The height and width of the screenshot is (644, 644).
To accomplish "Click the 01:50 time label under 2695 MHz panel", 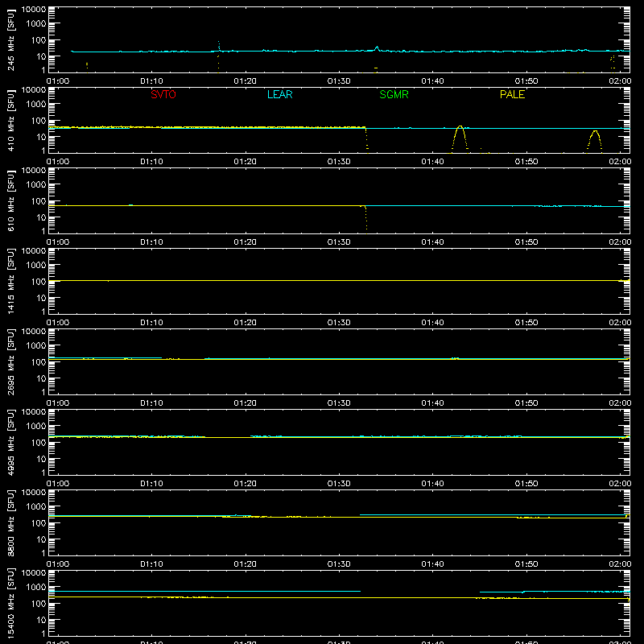I will (526, 403).
